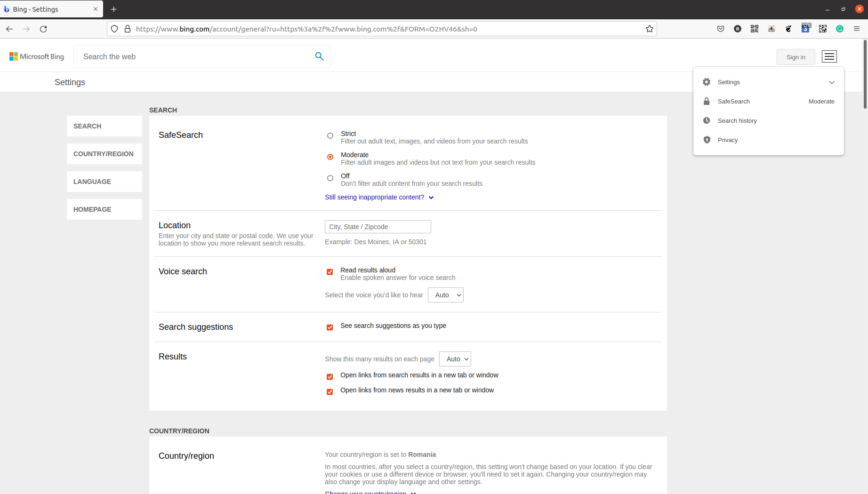Click the Settings gear icon in the menu

click(706, 82)
